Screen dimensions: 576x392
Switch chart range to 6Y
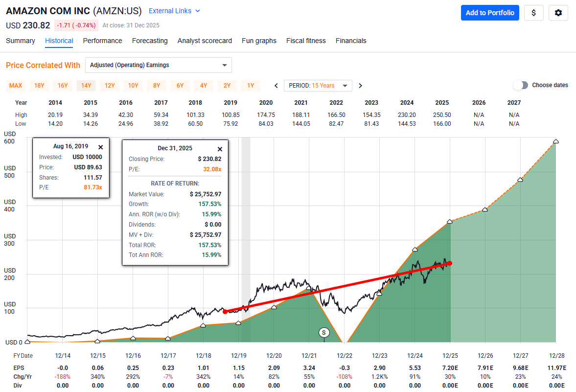(x=180, y=85)
